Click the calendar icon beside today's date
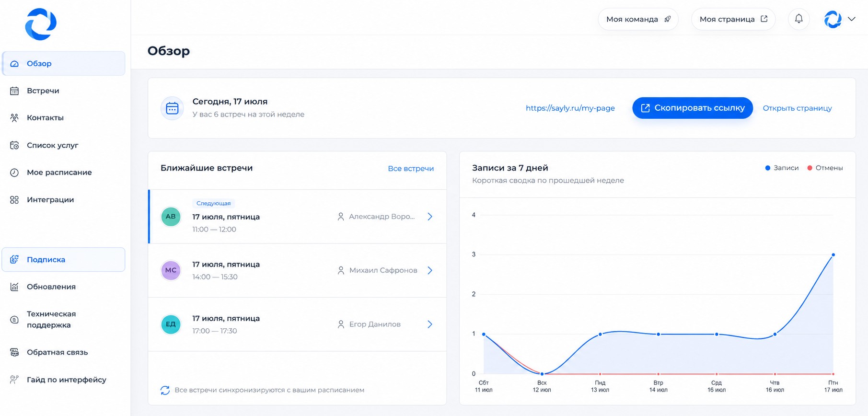The width and height of the screenshot is (868, 416). click(x=172, y=108)
